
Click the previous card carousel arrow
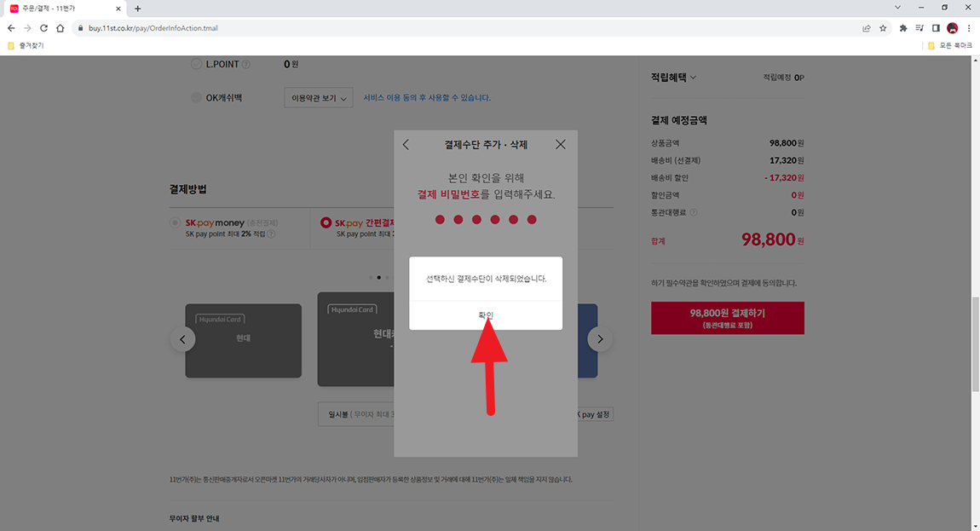tap(182, 338)
